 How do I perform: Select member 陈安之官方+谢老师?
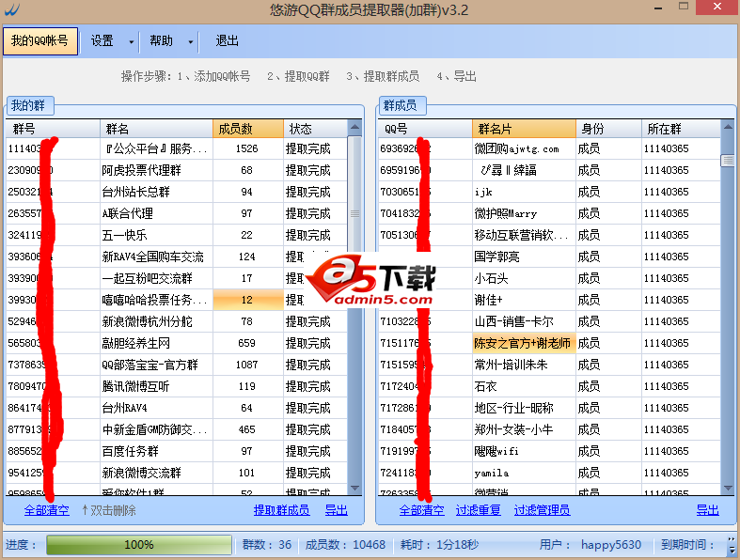549,343
